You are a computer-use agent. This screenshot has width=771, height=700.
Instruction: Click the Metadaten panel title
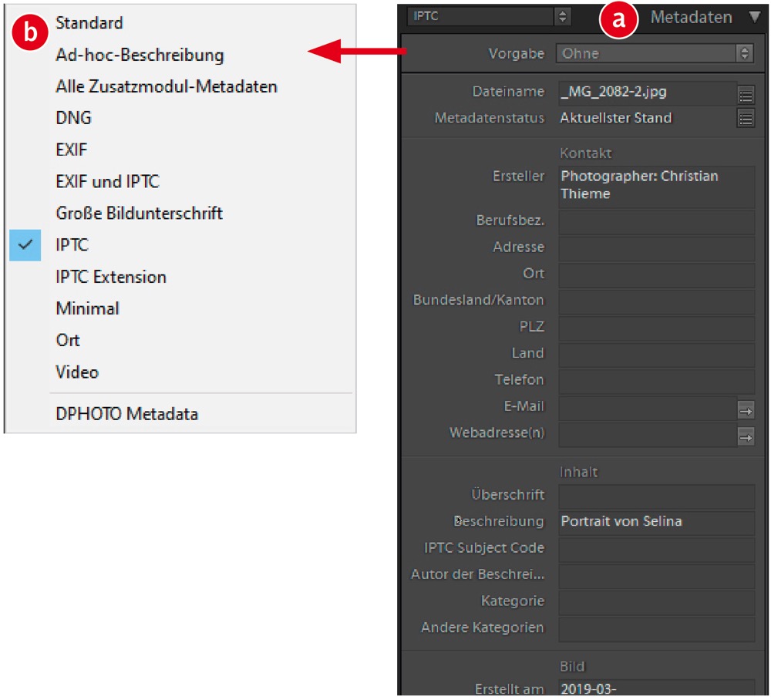click(x=691, y=17)
